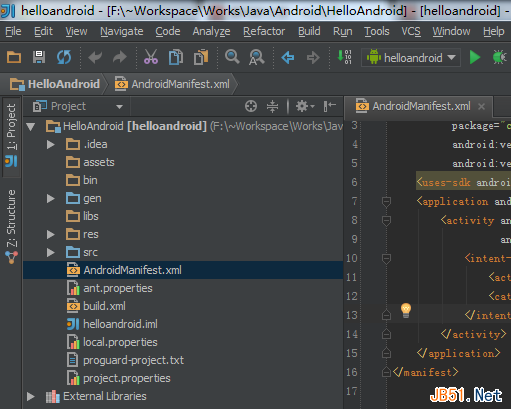Collapse the application tag fold marker on line 7

coord(386,202)
